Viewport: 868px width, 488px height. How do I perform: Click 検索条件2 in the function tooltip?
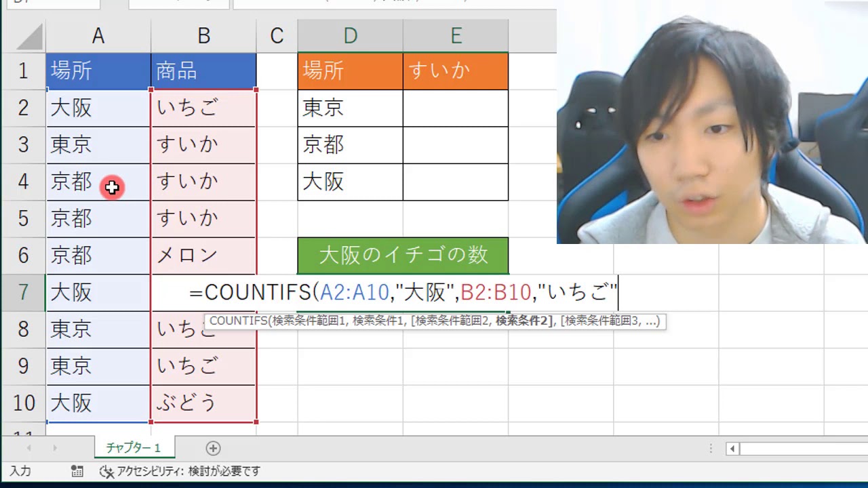pos(524,321)
